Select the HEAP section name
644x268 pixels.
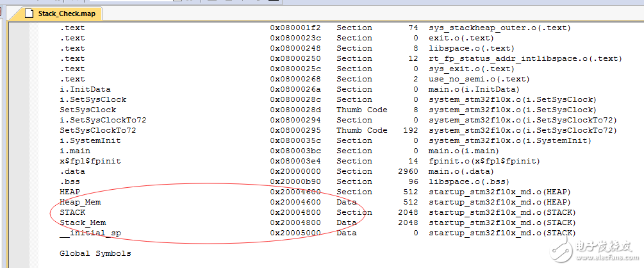click(x=70, y=192)
